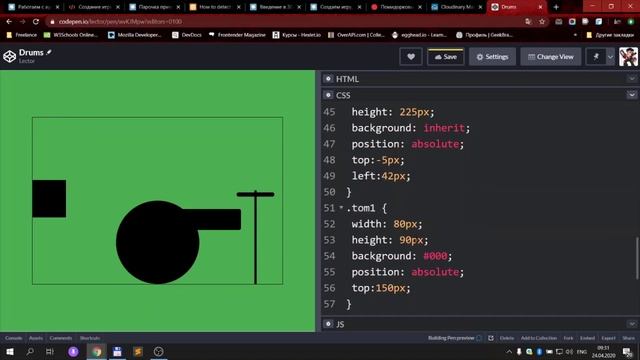Bookmark this page with star icon
This screenshot has width=640, height=360.
[x=542, y=22]
